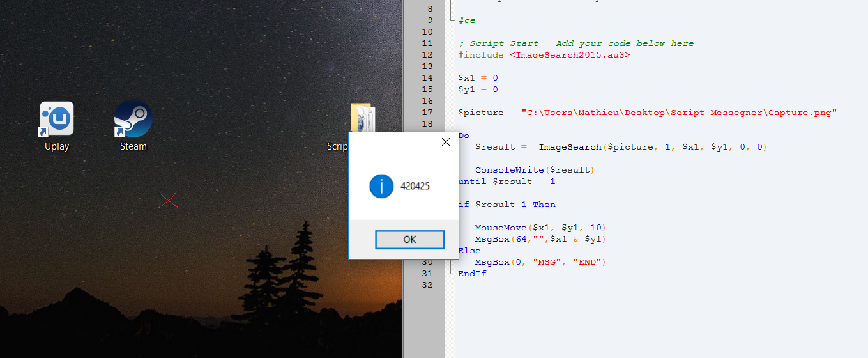Place cursor on the $picture path string
This screenshot has height=358, width=868.
[678, 113]
